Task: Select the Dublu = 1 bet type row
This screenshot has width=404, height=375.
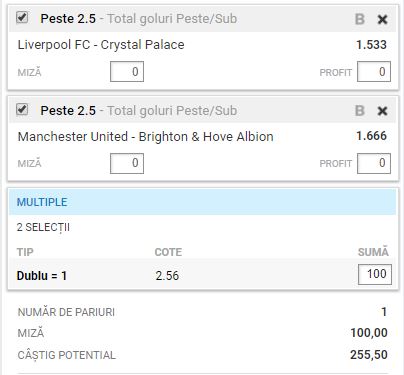Action: pos(203,275)
